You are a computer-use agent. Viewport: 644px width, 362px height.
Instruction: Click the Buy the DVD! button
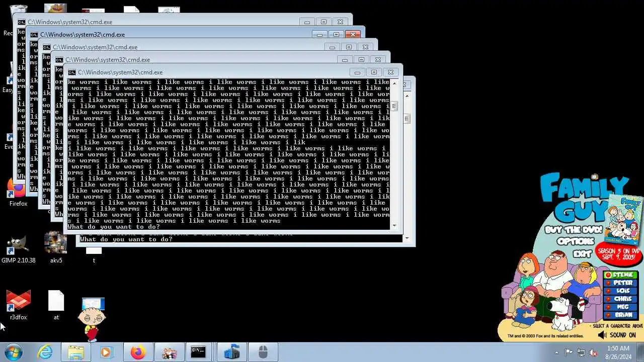click(x=574, y=230)
